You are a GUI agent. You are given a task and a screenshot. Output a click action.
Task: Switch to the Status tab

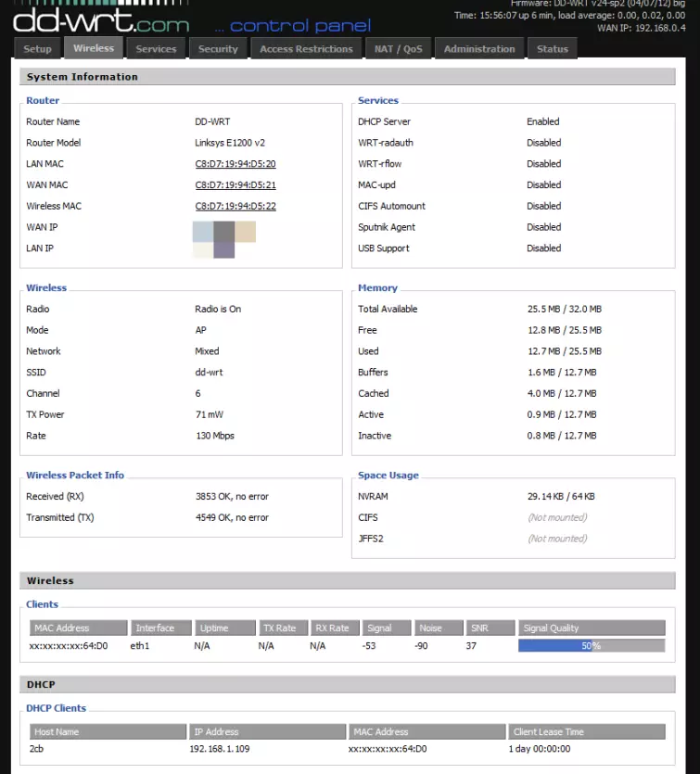(x=552, y=49)
